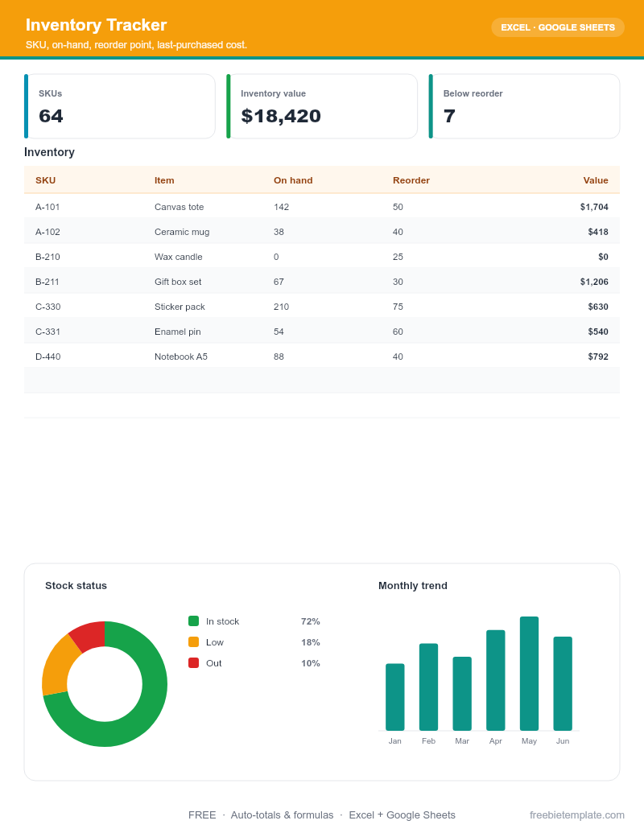Click the $792 value cell
Screen dimensions: 644x833
(x=598, y=357)
